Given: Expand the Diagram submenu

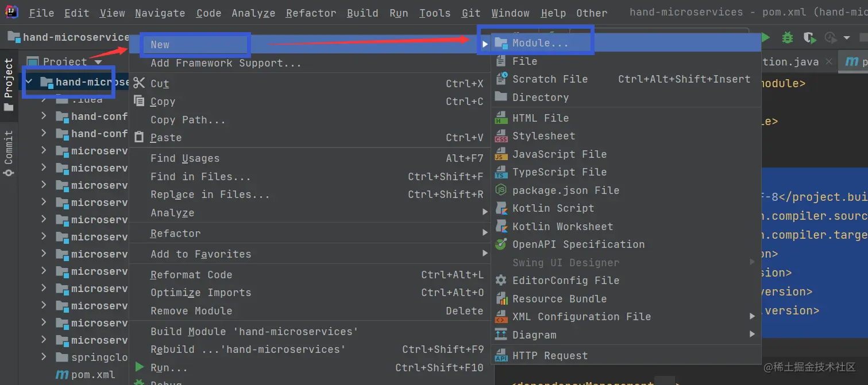Looking at the screenshot, I should click(626, 335).
